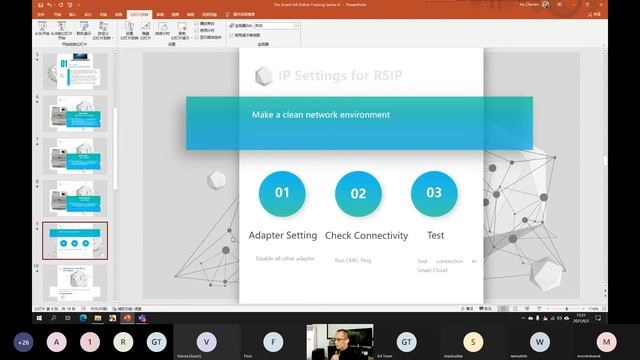The height and width of the screenshot is (360, 640).
Task: Start slide show From Beginning ribbon button
Action: [42, 30]
